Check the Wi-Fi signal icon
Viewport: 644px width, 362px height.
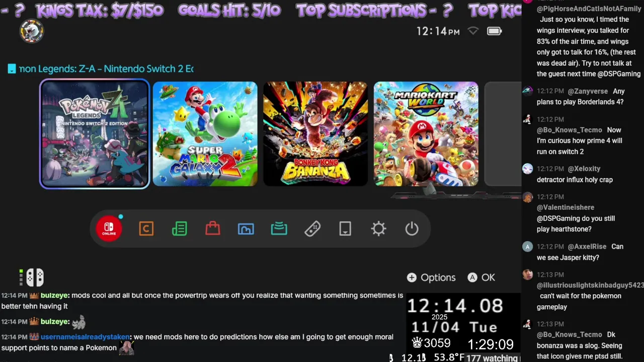(x=473, y=31)
